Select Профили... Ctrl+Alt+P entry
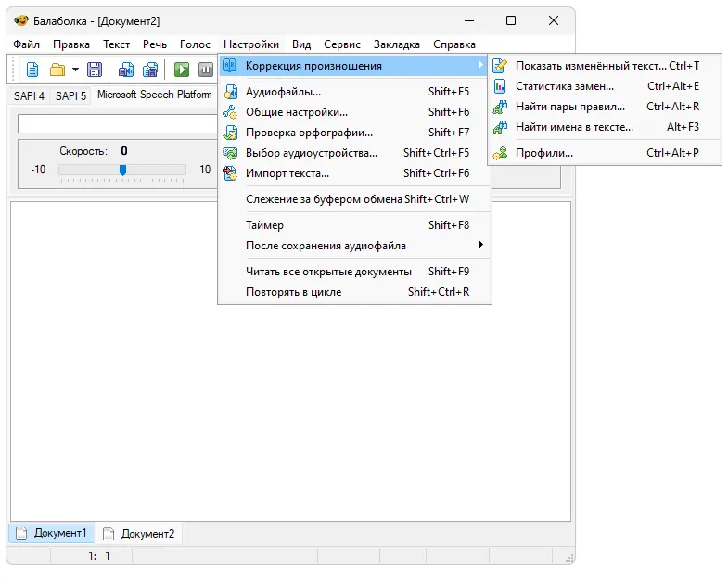This screenshot has height=584, width=728. (x=605, y=153)
